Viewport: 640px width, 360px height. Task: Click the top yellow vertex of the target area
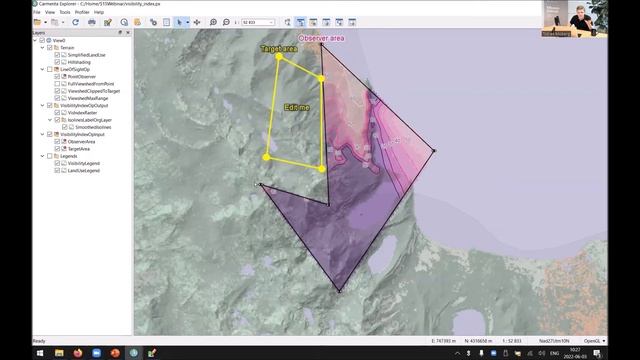[279, 56]
